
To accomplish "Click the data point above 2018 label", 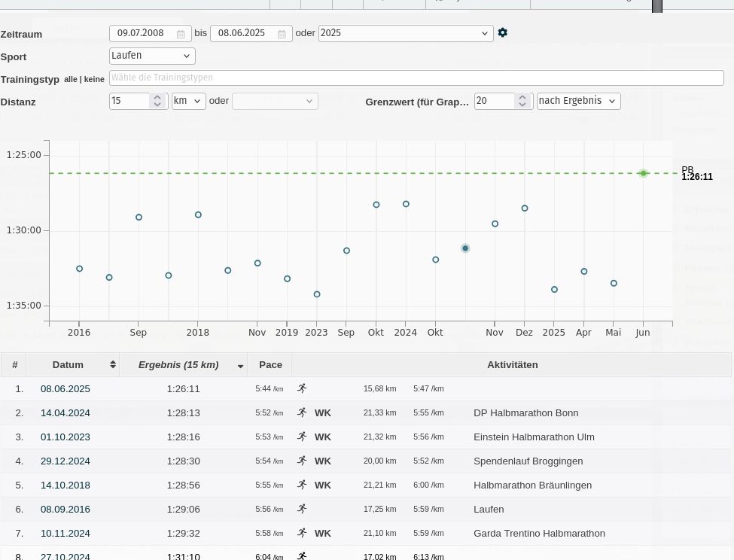I will point(198,215).
